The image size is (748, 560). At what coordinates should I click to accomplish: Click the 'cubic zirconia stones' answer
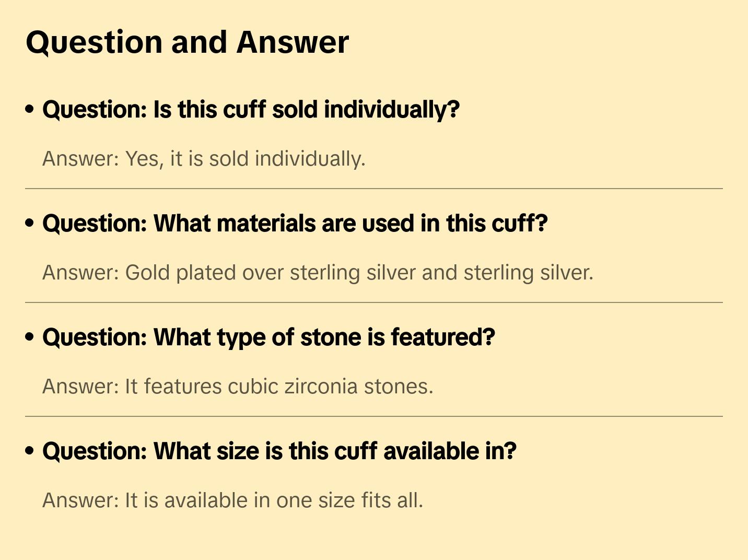(238, 387)
